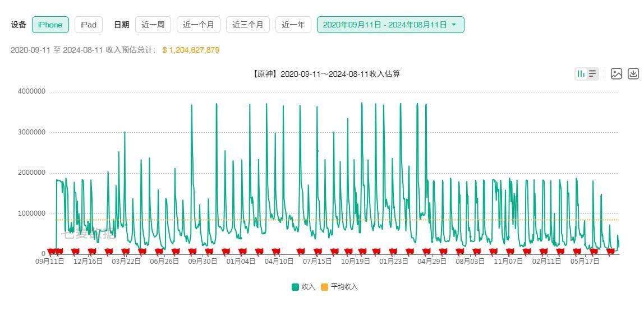Toggle the 平均收入 series in legend

(x=339, y=287)
